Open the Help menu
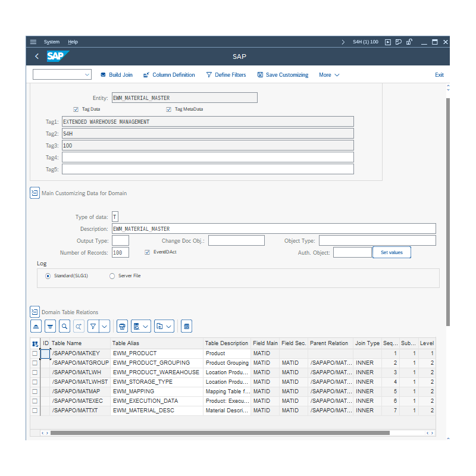 coord(73,42)
